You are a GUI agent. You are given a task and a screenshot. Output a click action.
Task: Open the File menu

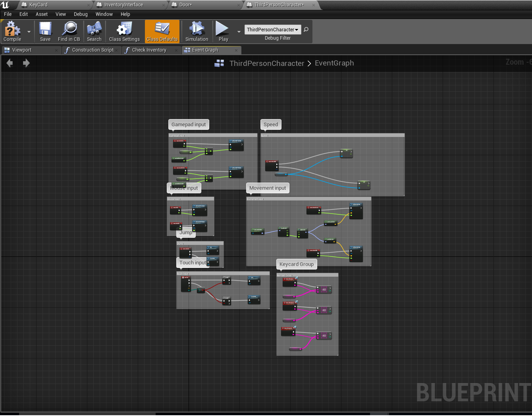(x=8, y=14)
